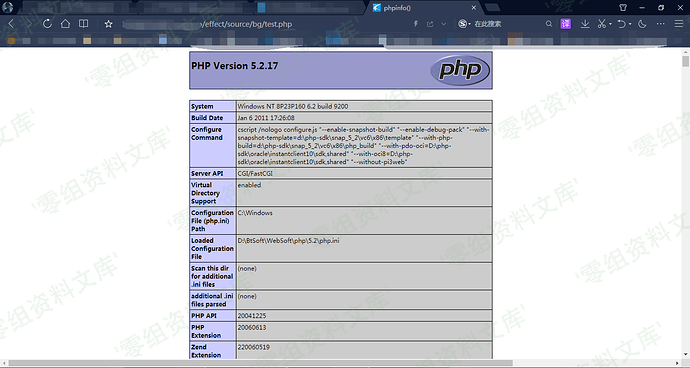Open the reading mode book icon

tap(83, 24)
